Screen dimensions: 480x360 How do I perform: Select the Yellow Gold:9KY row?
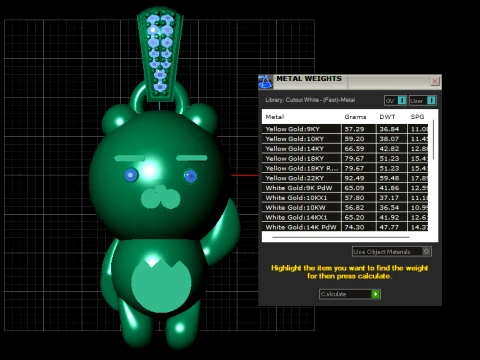pyautogui.click(x=345, y=129)
